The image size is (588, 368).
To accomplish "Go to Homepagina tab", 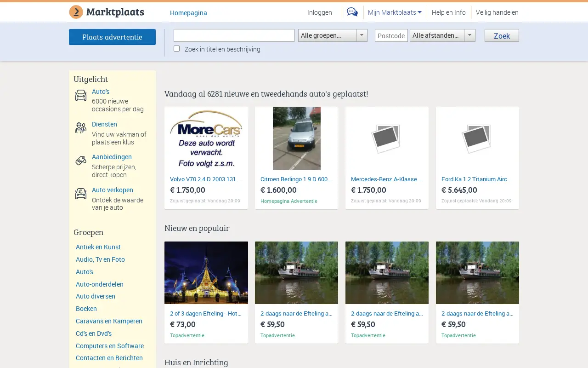I will click(x=188, y=13).
